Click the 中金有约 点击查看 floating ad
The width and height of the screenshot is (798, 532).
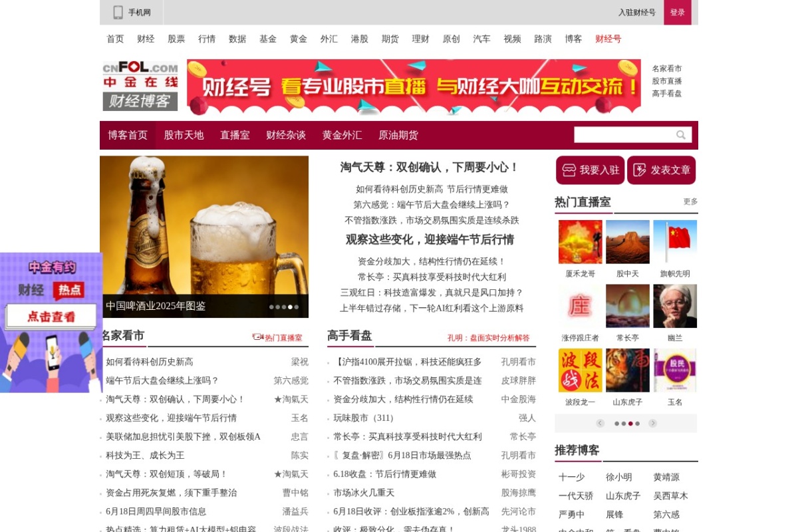coord(51,323)
